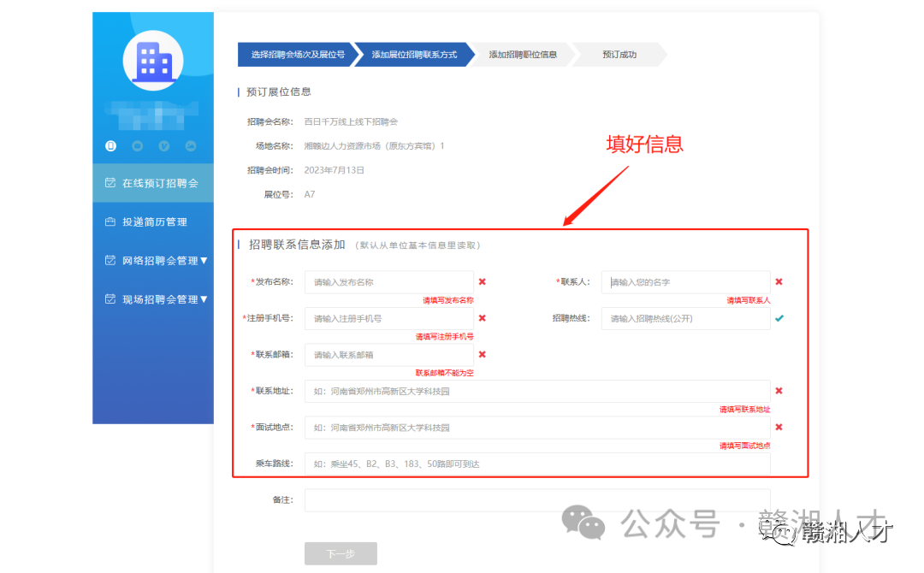The height and width of the screenshot is (573, 924).
Task: Focus the 注册手机号 input field
Action: (389, 319)
